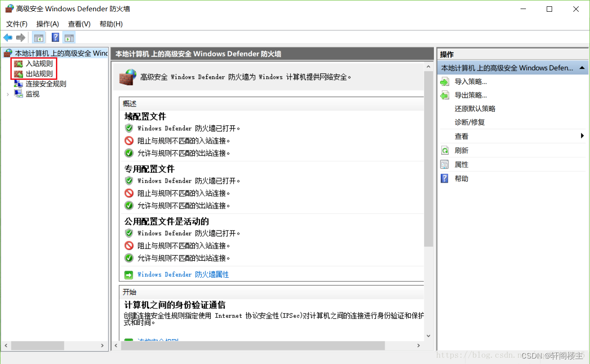
Task: Click the 概述 section label
Action: [x=129, y=104]
